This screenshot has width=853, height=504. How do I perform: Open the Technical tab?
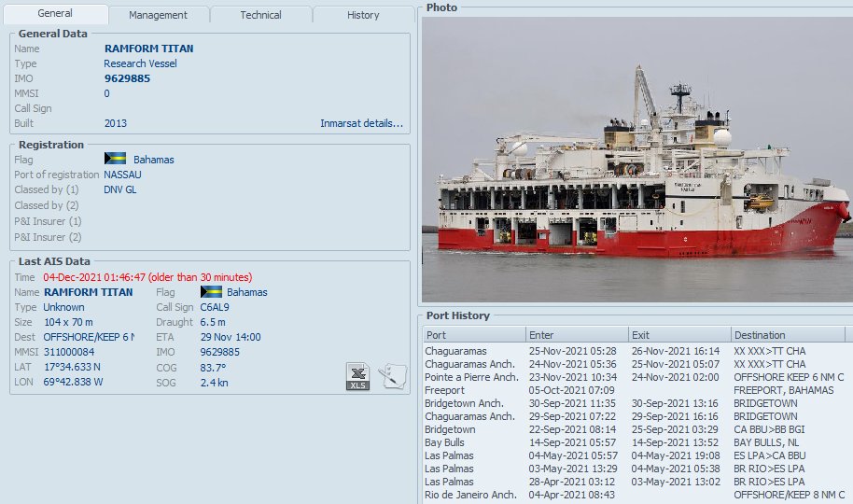pos(261,15)
